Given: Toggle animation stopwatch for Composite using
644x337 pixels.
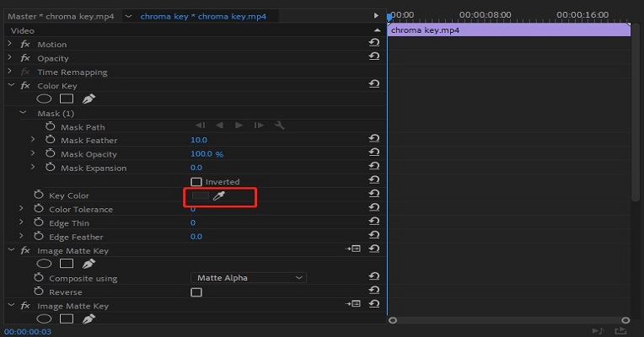Looking at the screenshot, I should [x=39, y=278].
